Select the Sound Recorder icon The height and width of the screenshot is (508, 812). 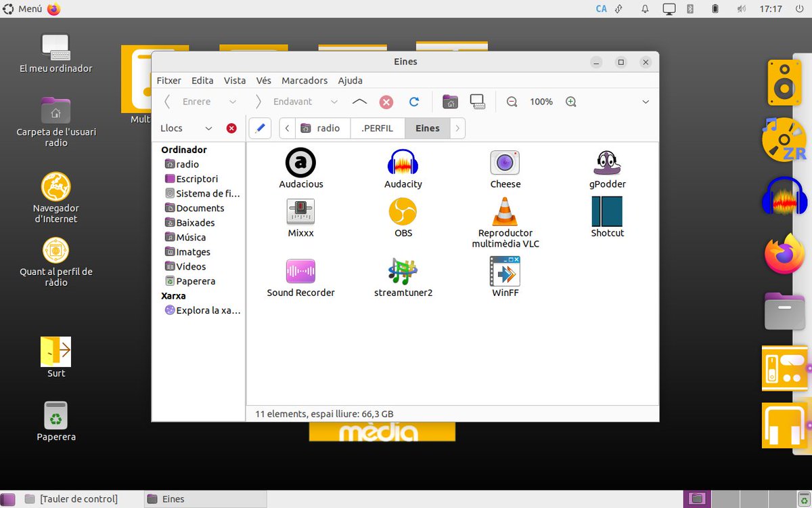click(300, 271)
